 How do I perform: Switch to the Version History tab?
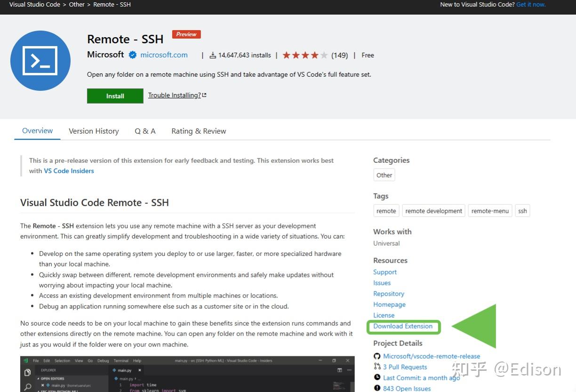click(x=94, y=131)
